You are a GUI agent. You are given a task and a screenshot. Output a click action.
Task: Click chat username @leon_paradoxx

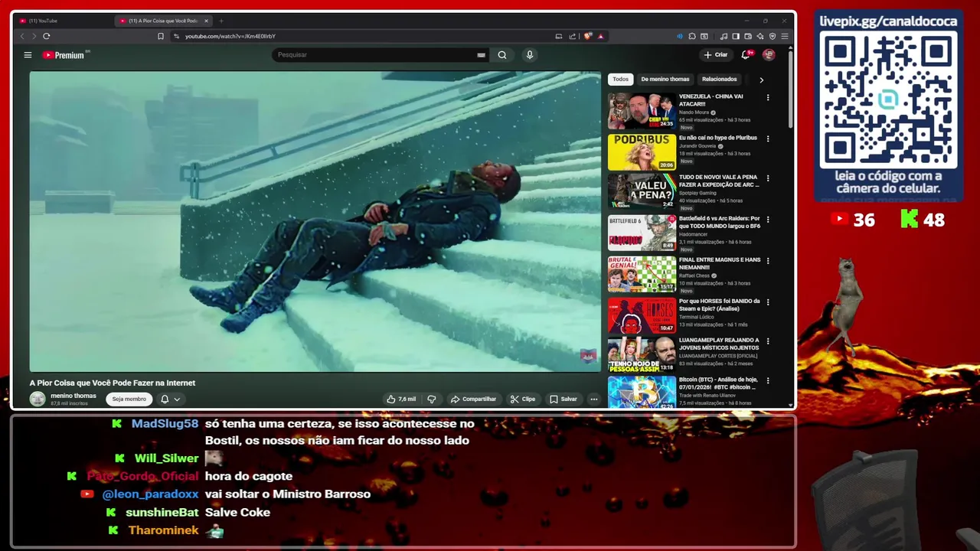(150, 494)
